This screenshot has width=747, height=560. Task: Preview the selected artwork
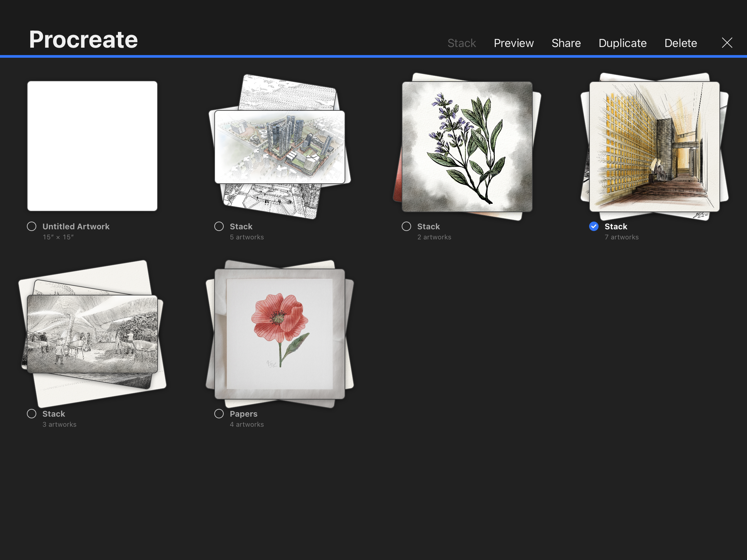[514, 43]
